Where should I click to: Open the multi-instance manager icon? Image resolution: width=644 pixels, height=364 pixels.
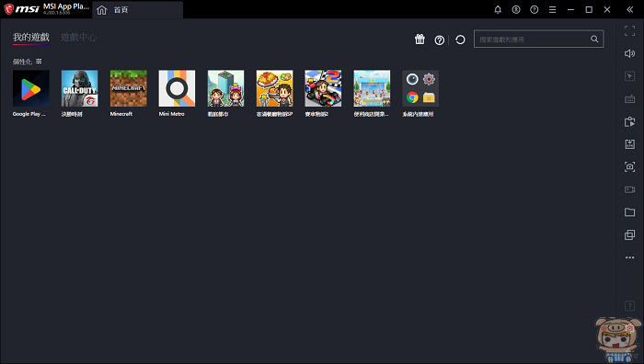629,234
